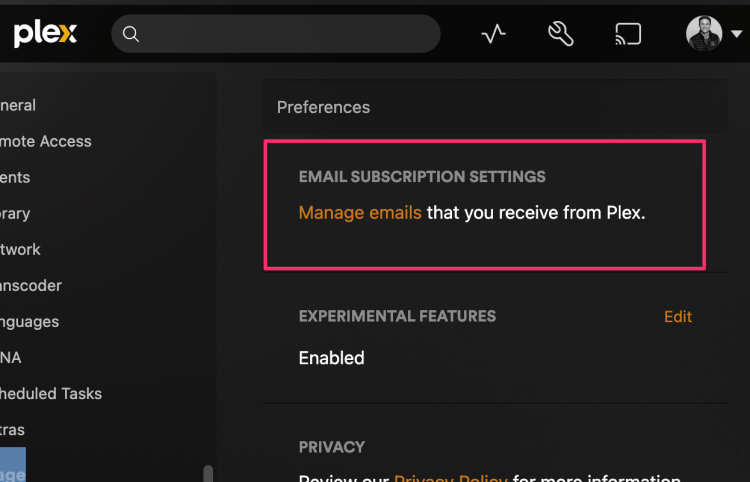The image size is (750, 482).
Task: Click the search magnifier icon
Action: click(x=131, y=35)
